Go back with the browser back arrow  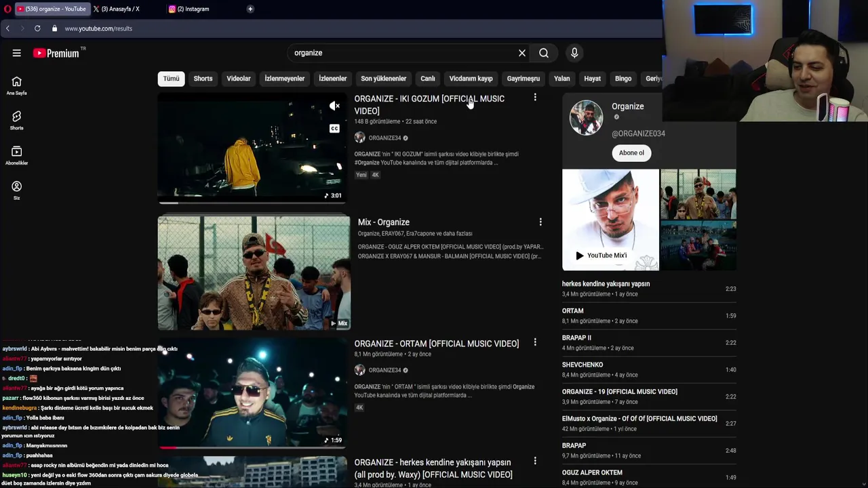pyautogui.click(x=7, y=28)
